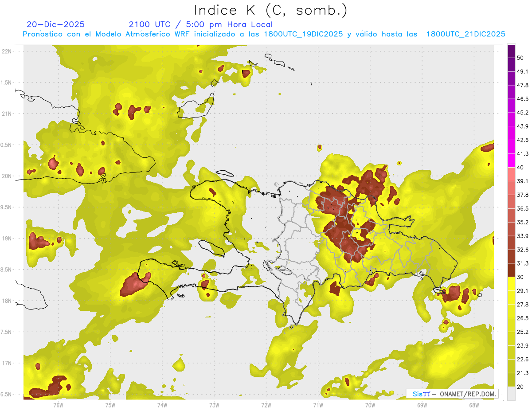Click the latitude label "19N"
532x411 pixels.
point(7,239)
